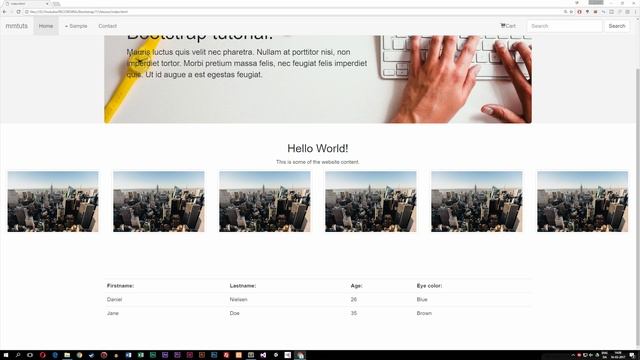The height and width of the screenshot is (360, 640).
Task: Open File Explorer from the taskbar
Action: tap(67, 355)
